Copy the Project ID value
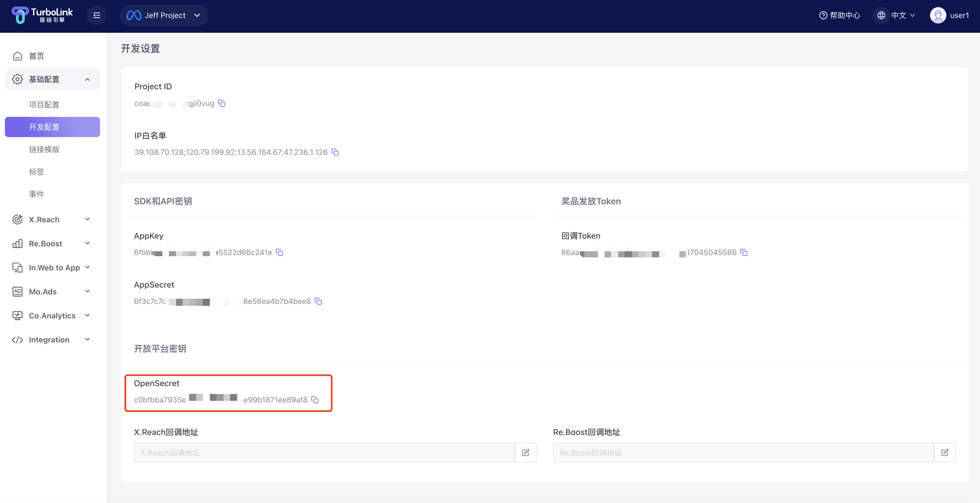Image resolution: width=980 pixels, height=503 pixels. 222,103
